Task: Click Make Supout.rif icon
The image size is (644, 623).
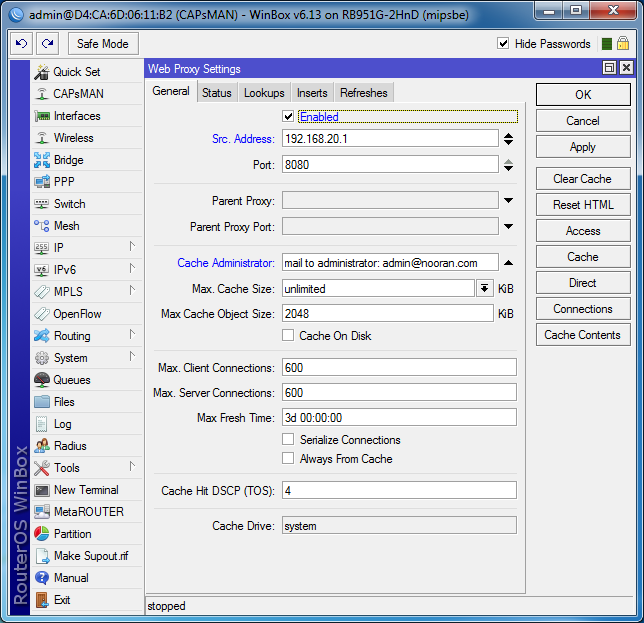Action: (41, 556)
